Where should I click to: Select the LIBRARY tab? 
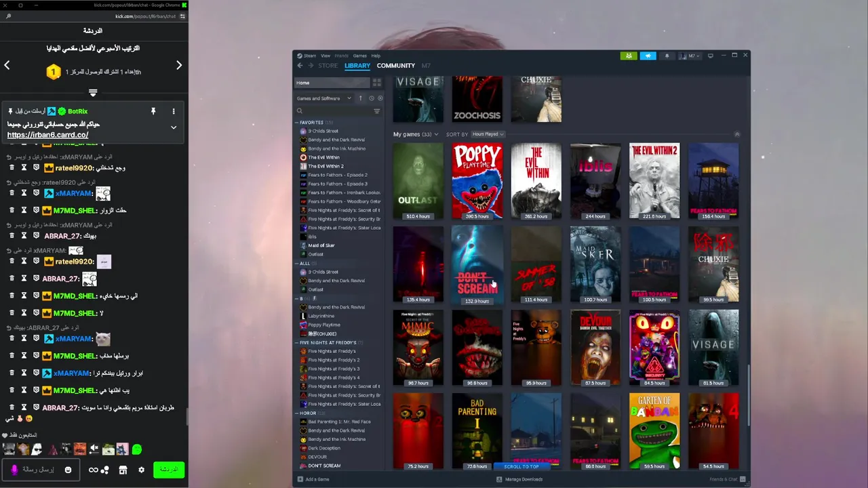357,66
